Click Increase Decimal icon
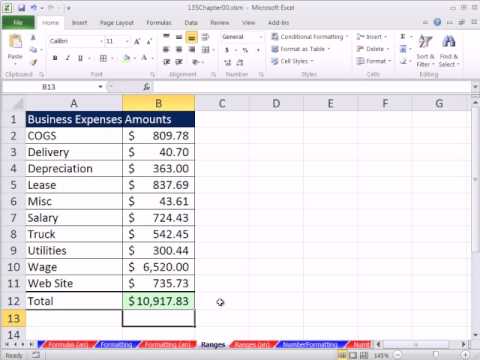This screenshot has height=360, width=480. point(228,62)
